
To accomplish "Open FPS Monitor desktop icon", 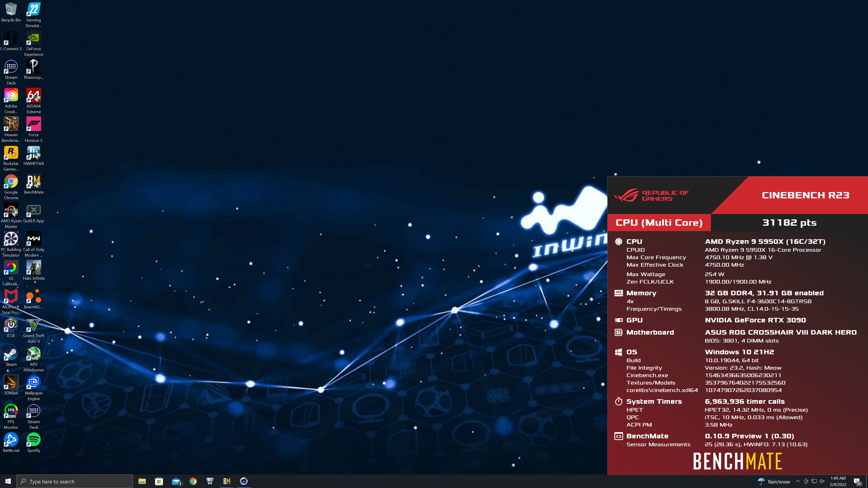I will [11, 416].
